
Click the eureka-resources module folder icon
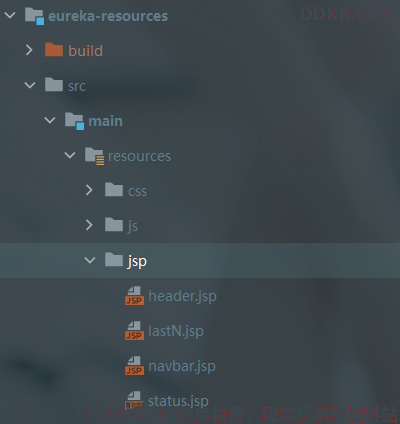point(35,16)
